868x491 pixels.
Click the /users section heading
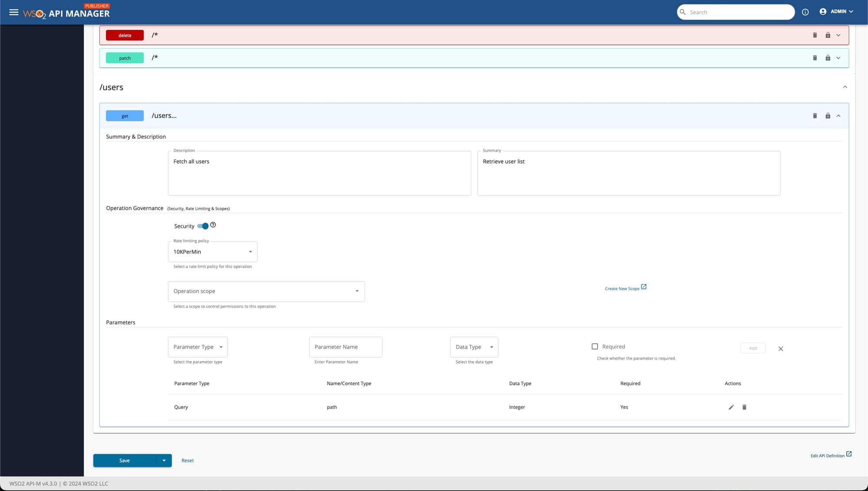click(x=111, y=87)
